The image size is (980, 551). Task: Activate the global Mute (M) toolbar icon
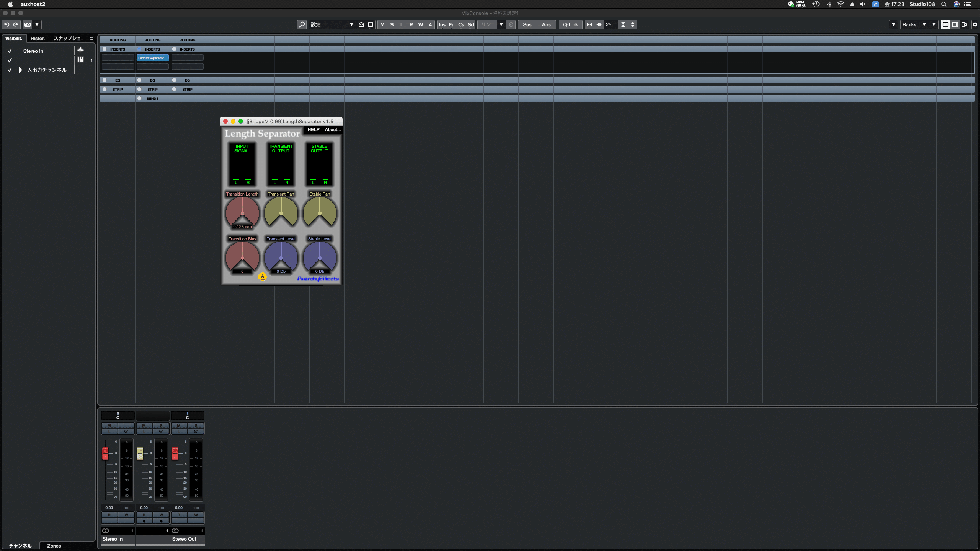tap(382, 24)
